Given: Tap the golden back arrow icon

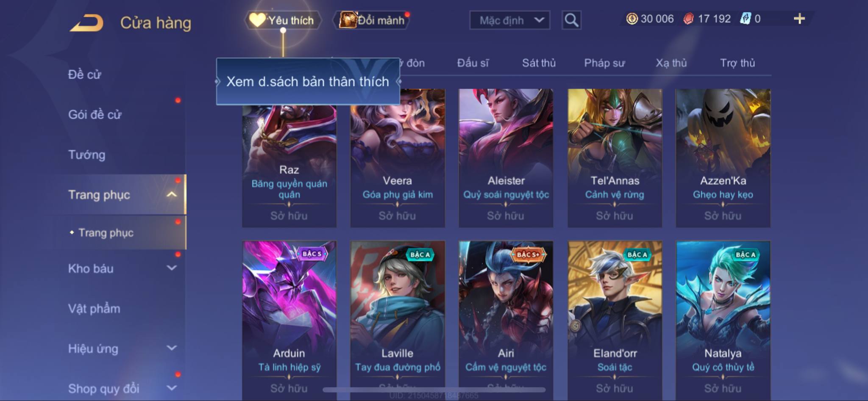Looking at the screenshot, I should coord(87,23).
